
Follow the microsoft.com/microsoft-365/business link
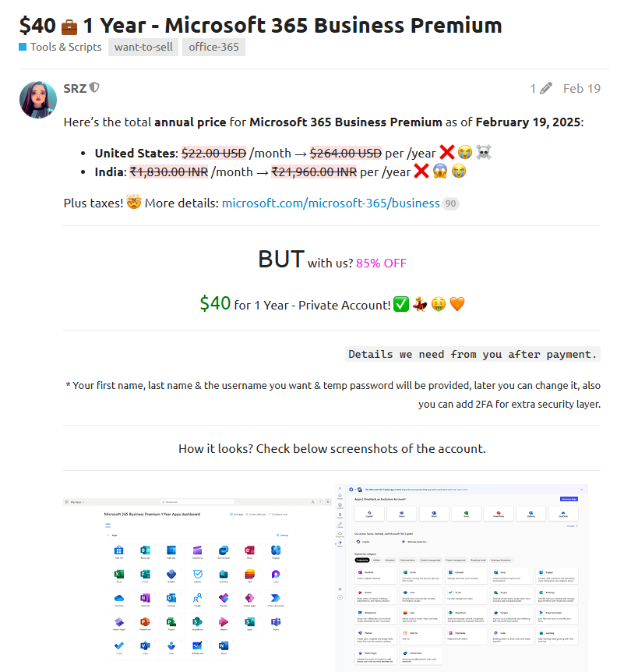click(330, 203)
